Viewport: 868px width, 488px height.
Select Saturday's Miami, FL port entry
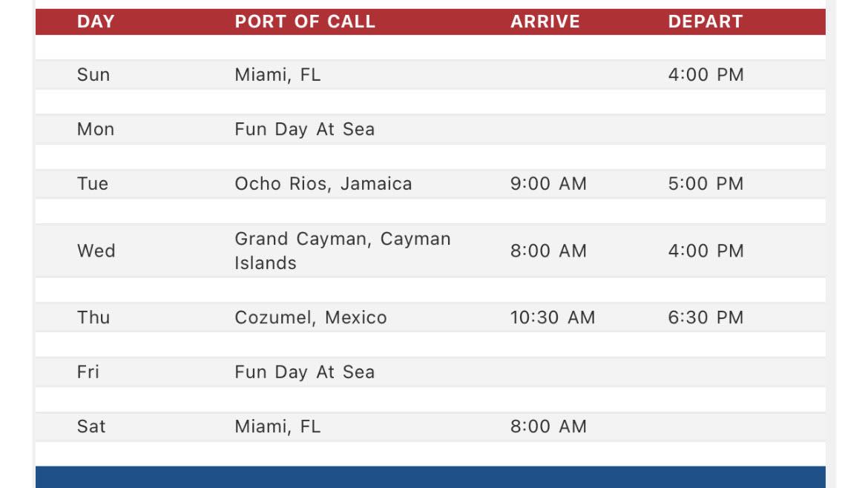pyautogui.click(x=277, y=426)
